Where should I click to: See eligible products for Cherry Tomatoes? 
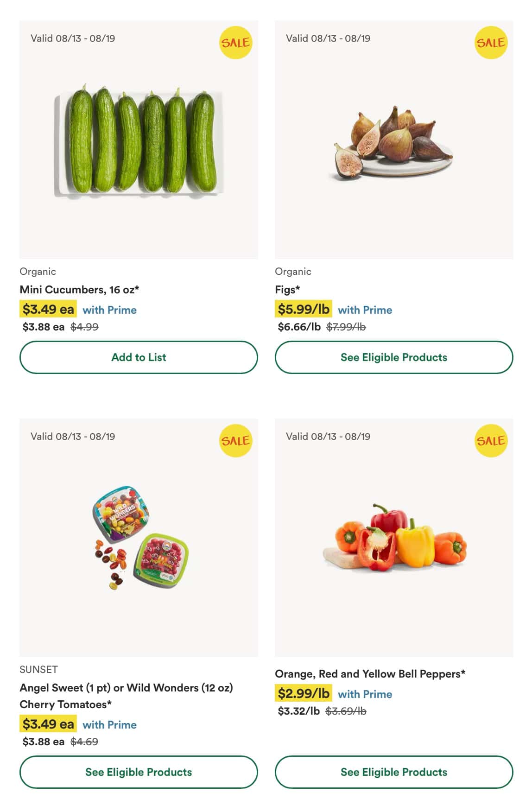coord(139,772)
